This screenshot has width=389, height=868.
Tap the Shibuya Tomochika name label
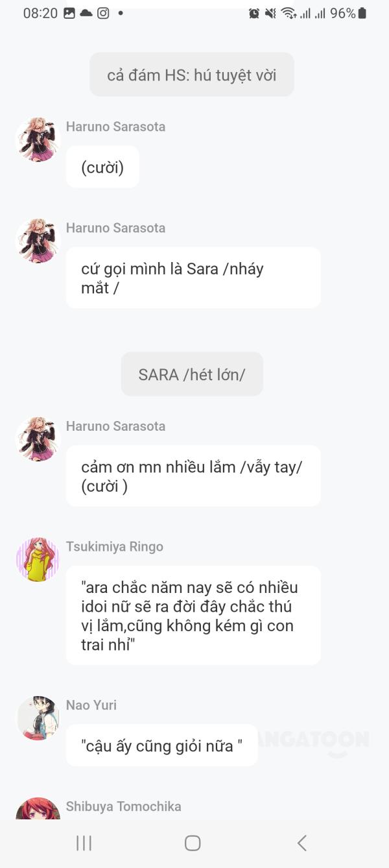123,806
